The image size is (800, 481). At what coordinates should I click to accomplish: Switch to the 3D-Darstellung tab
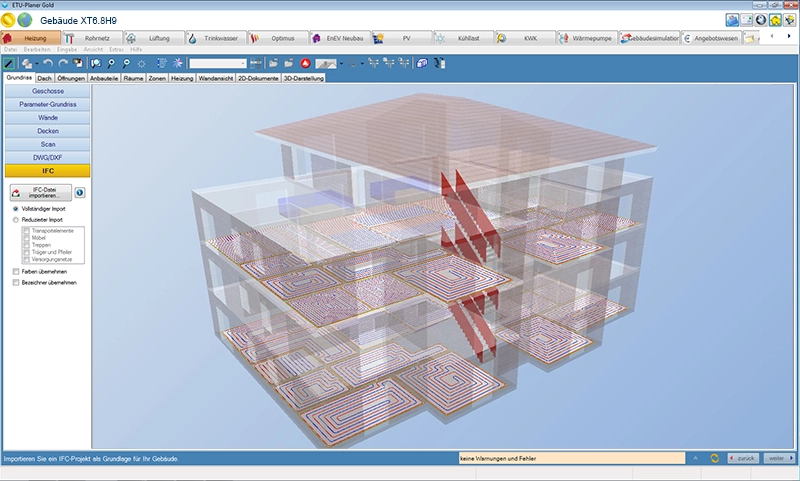point(303,77)
